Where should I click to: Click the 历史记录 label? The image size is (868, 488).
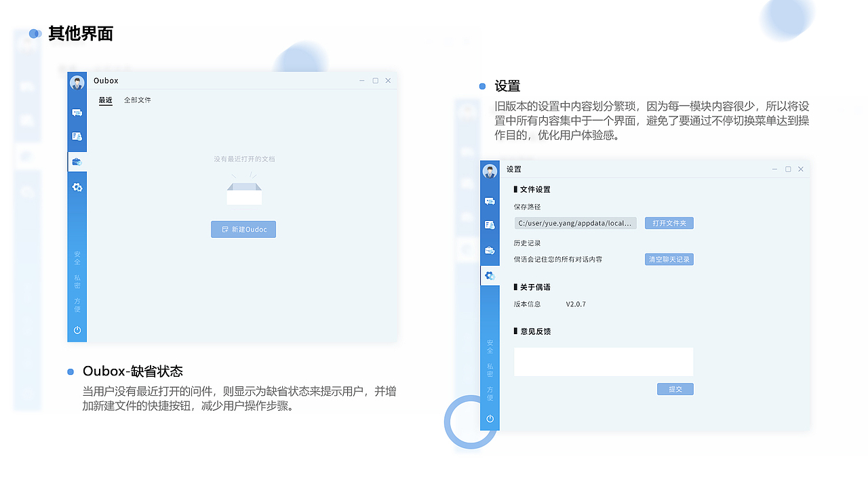(x=528, y=243)
